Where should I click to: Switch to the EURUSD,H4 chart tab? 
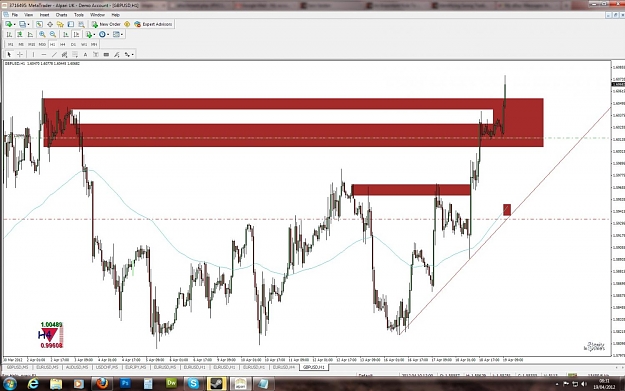(284, 367)
